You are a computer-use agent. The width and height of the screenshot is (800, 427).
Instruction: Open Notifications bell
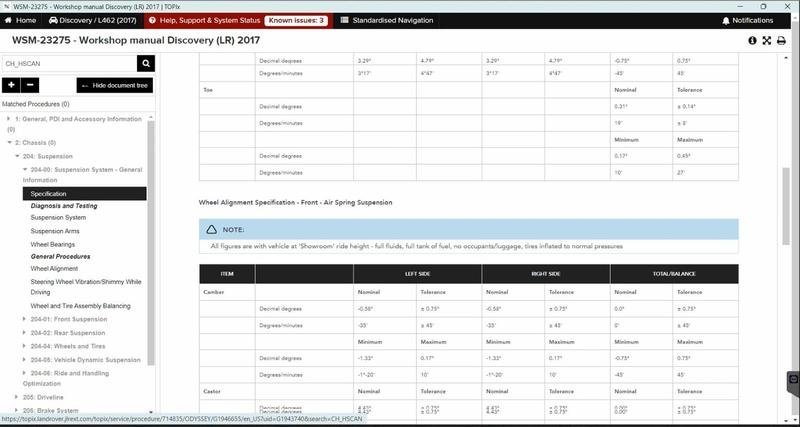click(747, 20)
